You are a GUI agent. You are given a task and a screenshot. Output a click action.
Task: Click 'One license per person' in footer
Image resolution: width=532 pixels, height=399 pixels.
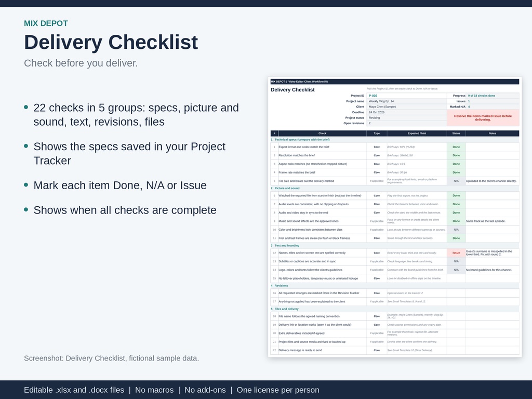tap(278, 390)
